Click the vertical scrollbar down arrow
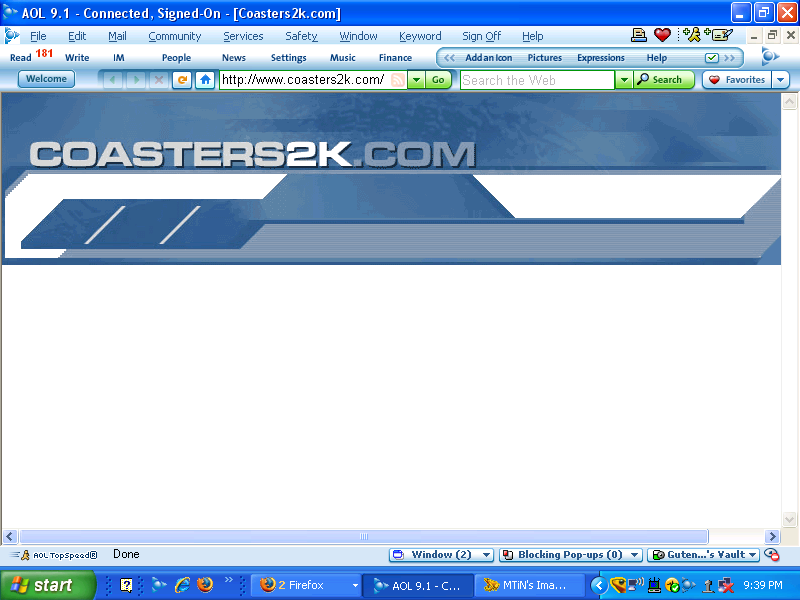The height and width of the screenshot is (600, 800). [789, 520]
